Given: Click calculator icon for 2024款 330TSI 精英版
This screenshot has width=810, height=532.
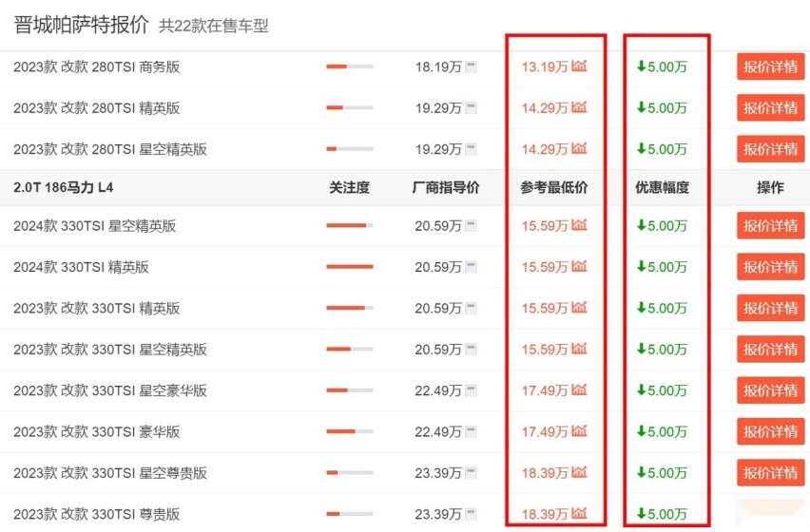Looking at the screenshot, I should (x=471, y=267).
